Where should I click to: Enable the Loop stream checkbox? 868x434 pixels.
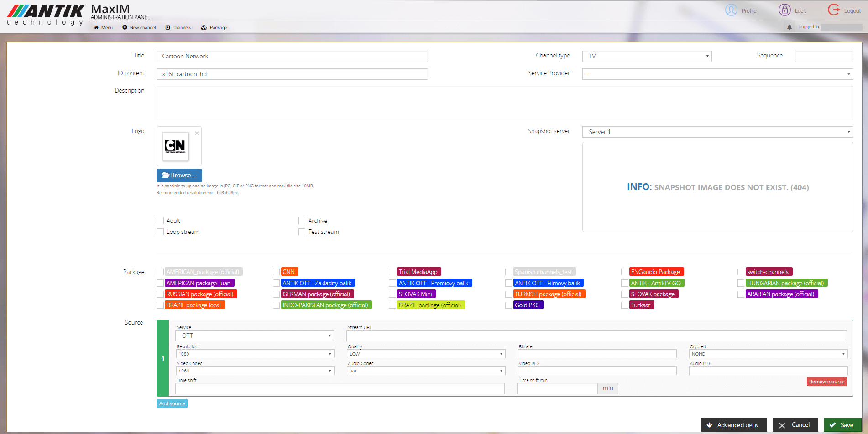pyautogui.click(x=160, y=232)
